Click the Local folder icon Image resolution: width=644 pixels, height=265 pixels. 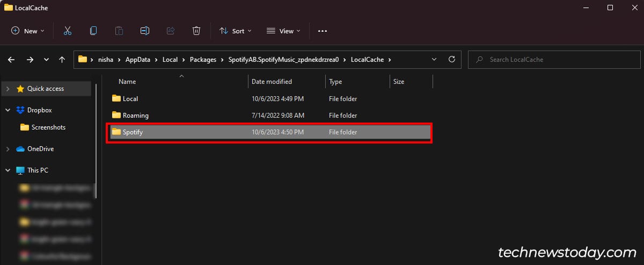[116, 98]
